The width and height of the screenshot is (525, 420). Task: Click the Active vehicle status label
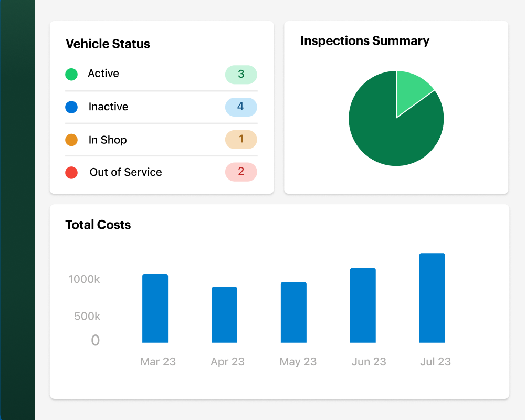tap(103, 73)
